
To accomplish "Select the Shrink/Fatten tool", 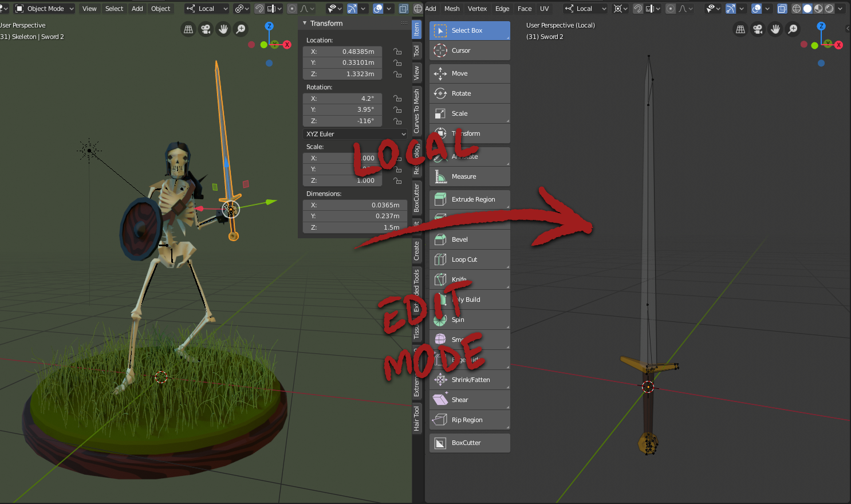I will click(x=470, y=380).
